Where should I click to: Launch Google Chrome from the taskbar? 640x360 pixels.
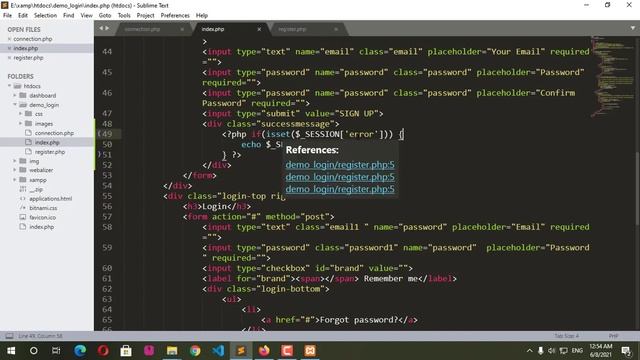195,351
